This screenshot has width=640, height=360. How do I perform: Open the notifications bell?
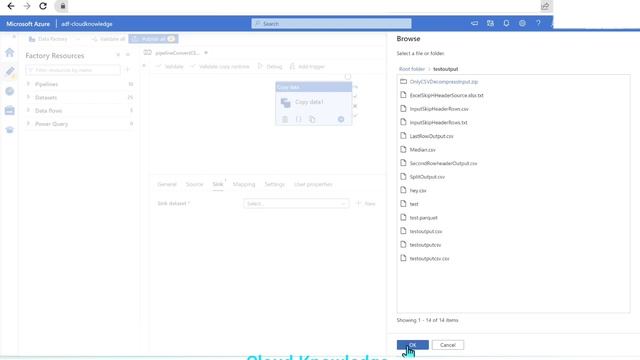coord(506,24)
